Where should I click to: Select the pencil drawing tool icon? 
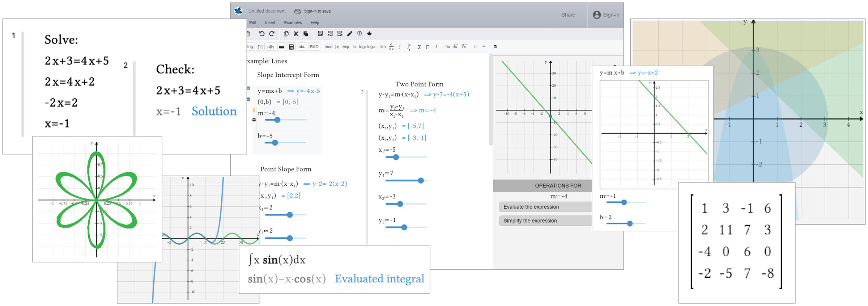point(349,34)
